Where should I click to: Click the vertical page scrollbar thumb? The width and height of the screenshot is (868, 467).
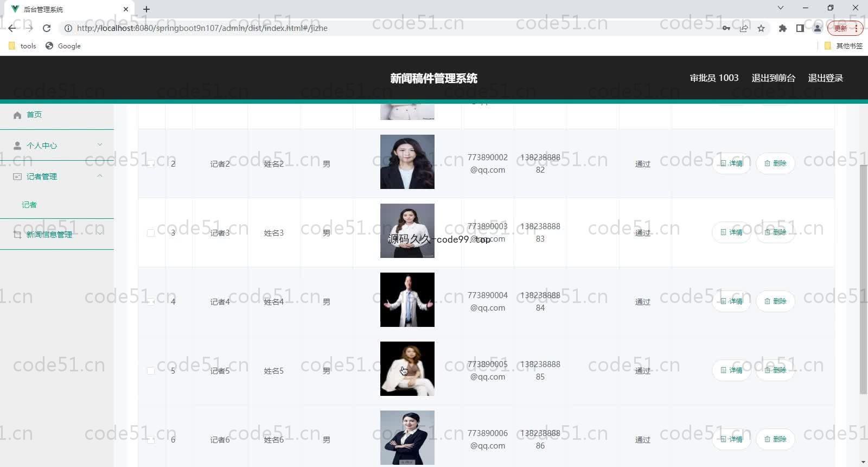click(863, 279)
